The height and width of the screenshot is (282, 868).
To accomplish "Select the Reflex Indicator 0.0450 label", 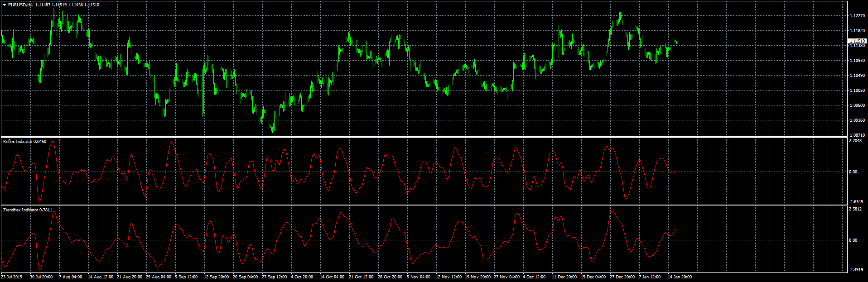I will [x=24, y=142].
